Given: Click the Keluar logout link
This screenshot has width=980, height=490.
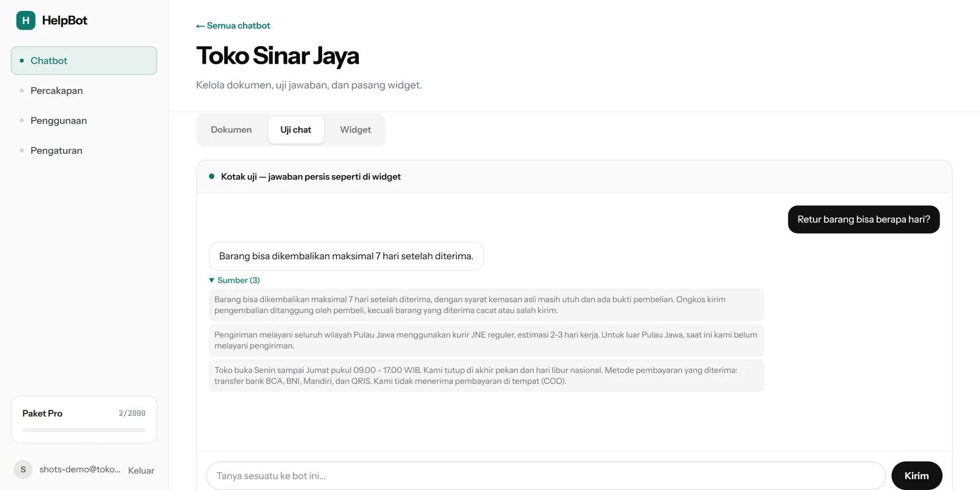Looking at the screenshot, I should pyautogui.click(x=141, y=470).
